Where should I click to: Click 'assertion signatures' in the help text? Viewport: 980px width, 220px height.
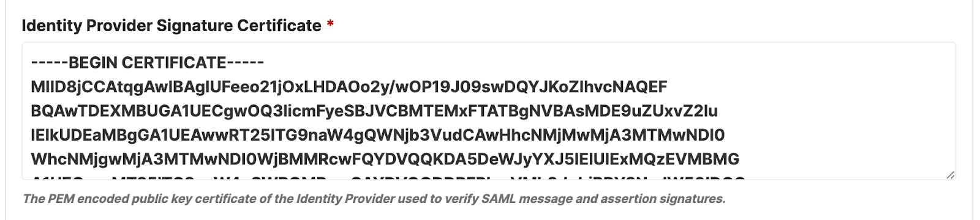pos(665,199)
